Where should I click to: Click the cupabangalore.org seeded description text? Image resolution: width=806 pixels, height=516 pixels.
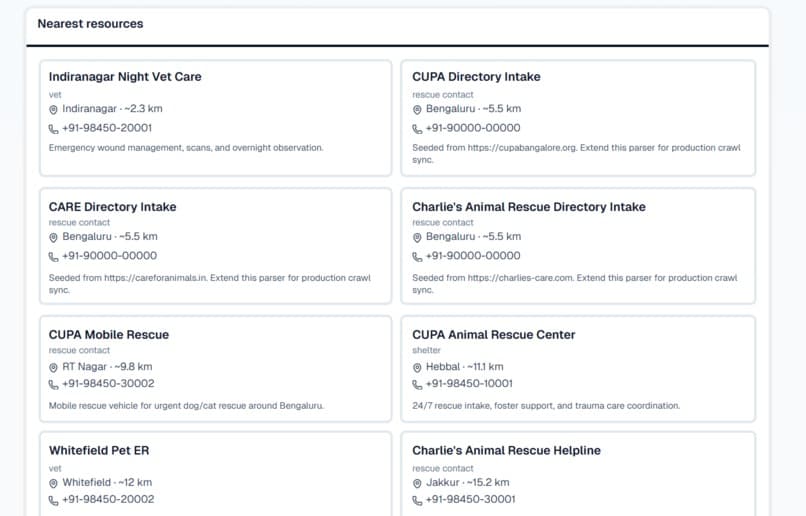[576, 154]
